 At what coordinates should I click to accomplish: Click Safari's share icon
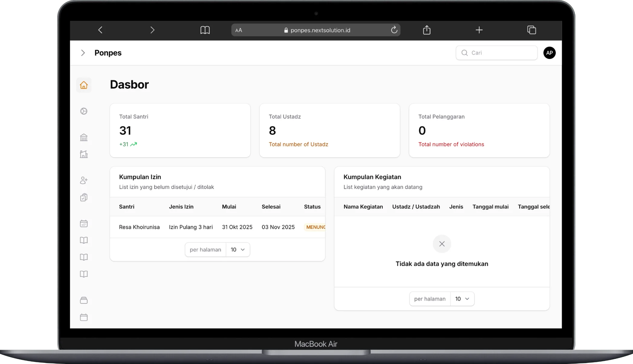(427, 30)
